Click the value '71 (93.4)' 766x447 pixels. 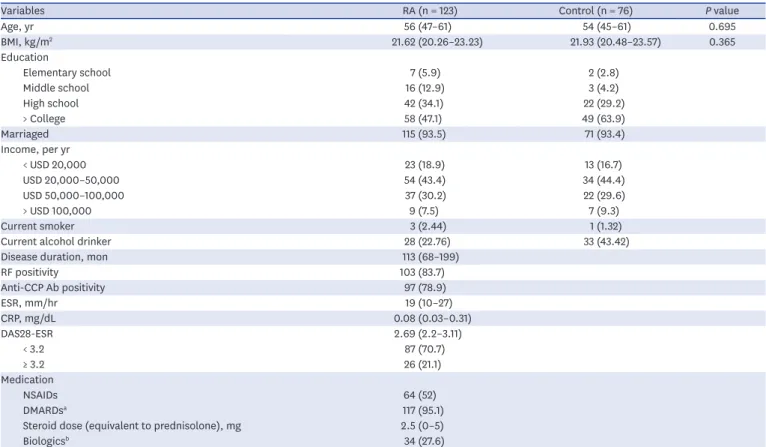[x=604, y=134]
